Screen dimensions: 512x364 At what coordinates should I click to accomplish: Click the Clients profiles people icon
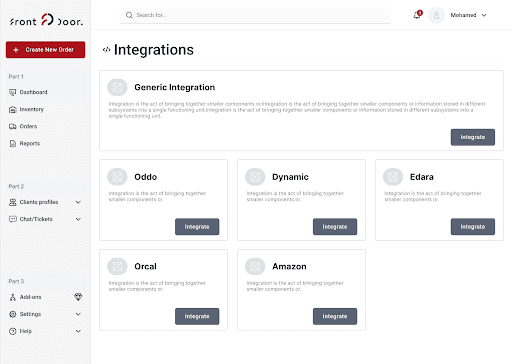13,202
